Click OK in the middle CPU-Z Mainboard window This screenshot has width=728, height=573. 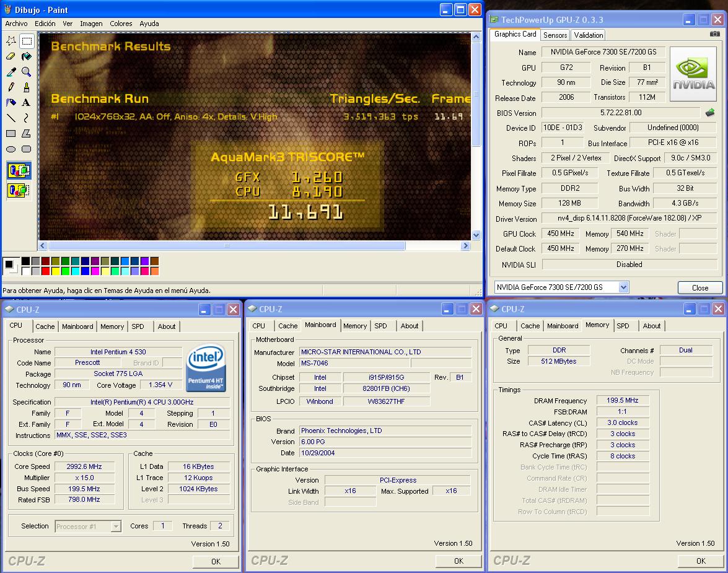458,561
